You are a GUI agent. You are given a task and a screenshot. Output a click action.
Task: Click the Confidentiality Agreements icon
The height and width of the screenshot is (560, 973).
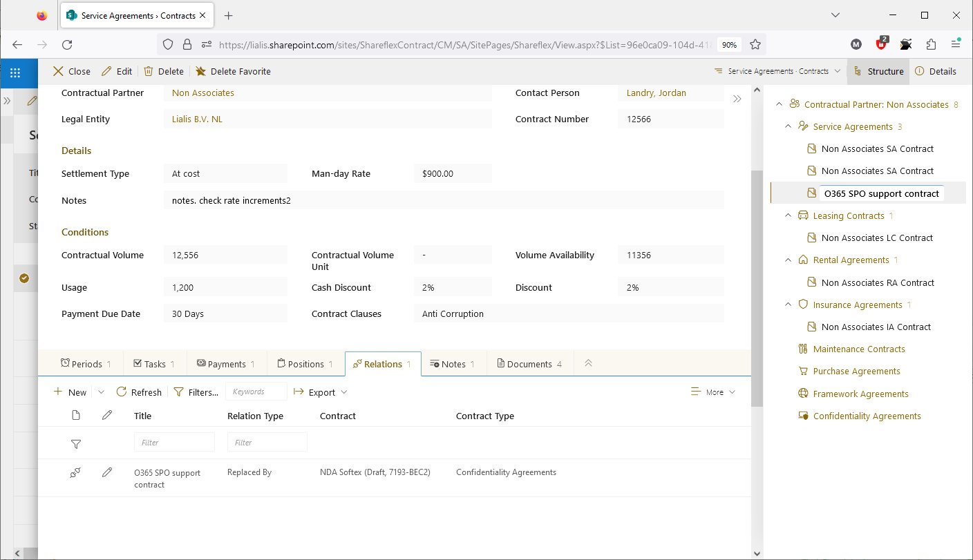point(803,416)
